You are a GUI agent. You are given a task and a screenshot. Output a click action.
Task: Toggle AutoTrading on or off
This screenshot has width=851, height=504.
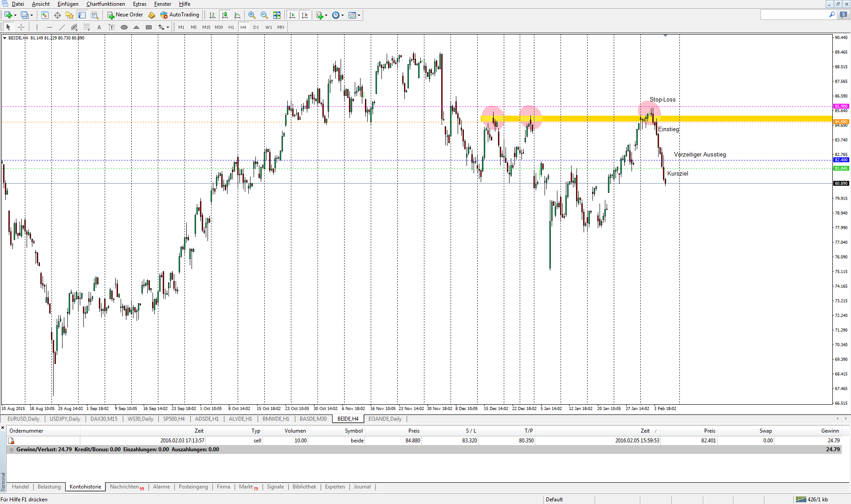click(x=180, y=15)
